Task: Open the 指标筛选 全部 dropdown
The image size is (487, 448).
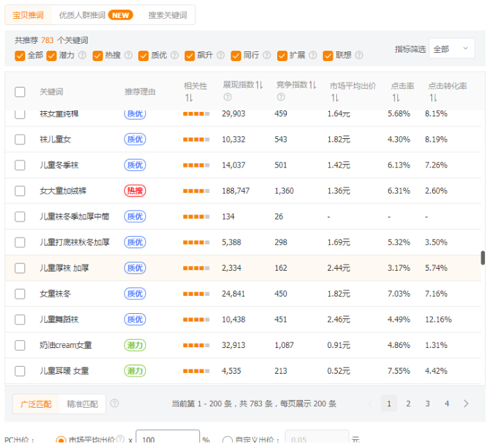Action: (x=452, y=49)
